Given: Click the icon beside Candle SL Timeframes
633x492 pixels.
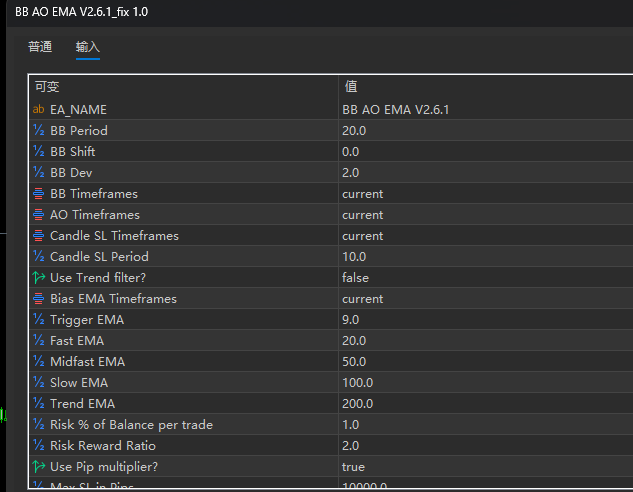Looking at the screenshot, I should pos(39,235).
